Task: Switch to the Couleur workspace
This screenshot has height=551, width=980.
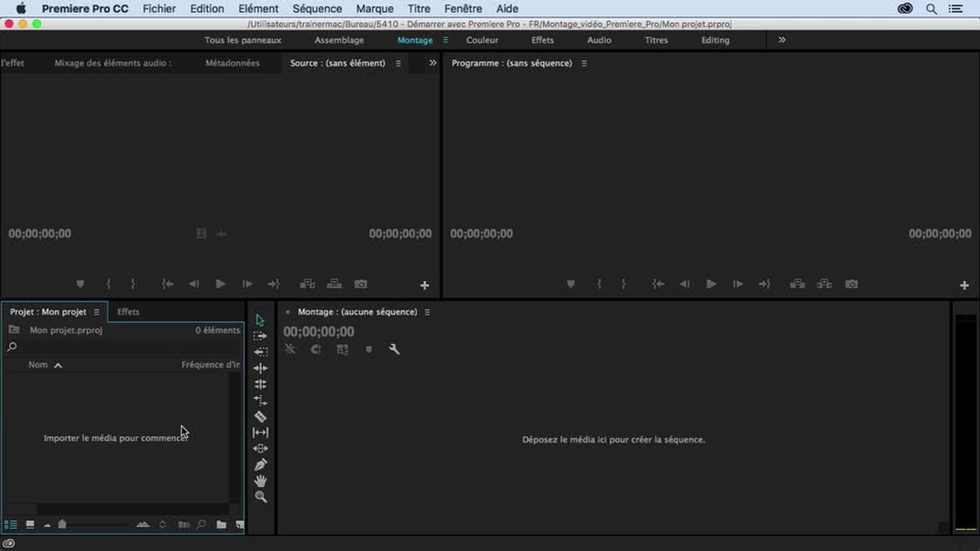Action: click(x=482, y=40)
